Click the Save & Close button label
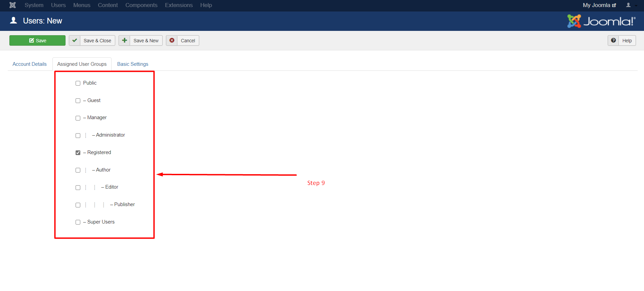This screenshot has height=291, width=644. pos(97,41)
